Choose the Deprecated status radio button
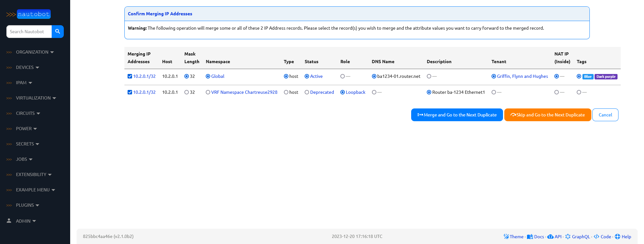The image size is (644, 244). [x=307, y=92]
